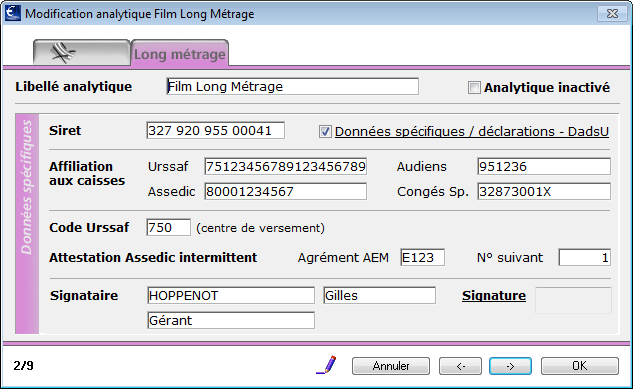Viewport: 633px width, 389px height.
Task: Click the Agrément AEM field
Action: [x=423, y=257]
